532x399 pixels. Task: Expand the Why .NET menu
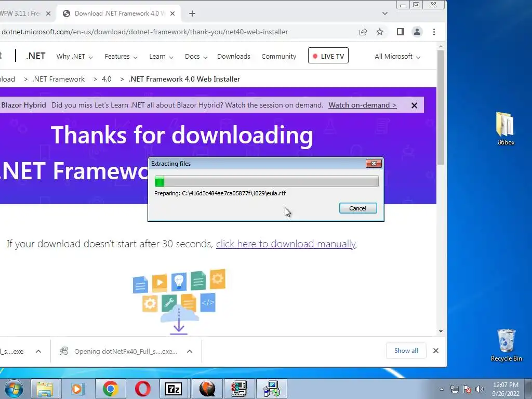74,56
